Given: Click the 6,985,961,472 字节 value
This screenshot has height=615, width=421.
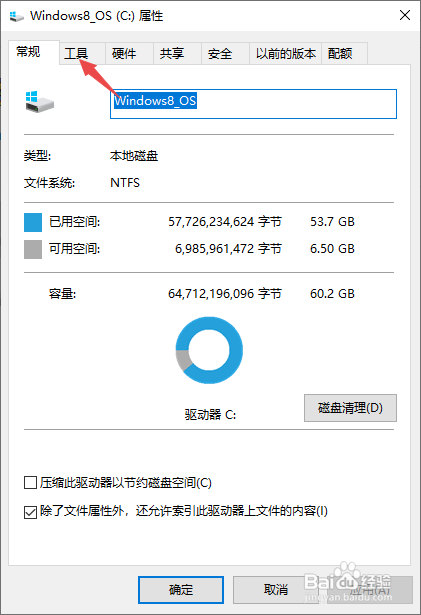Looking at the screenshot, I should pyautogui.click(x=228, y=249).
